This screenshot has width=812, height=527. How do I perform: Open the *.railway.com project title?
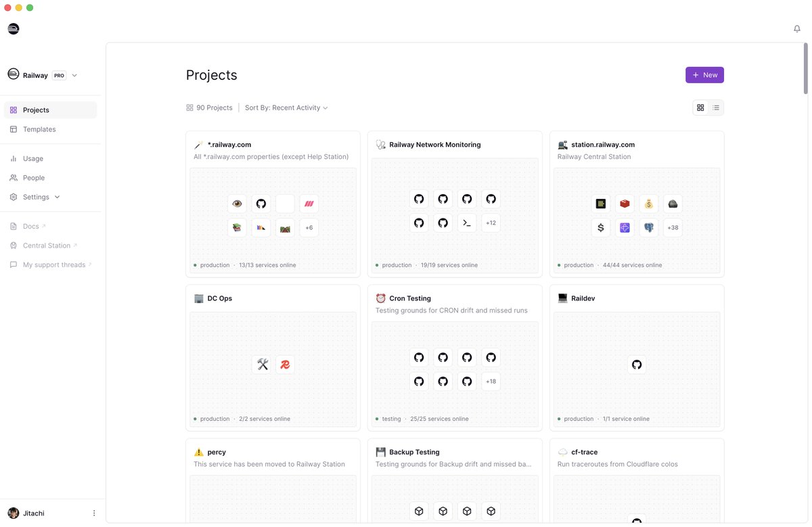coord(229,145)
